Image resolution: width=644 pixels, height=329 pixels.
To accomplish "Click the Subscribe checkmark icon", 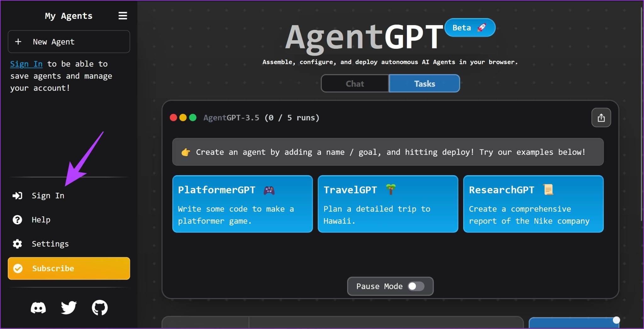I will pyautogui.click(x=18, y=268).
